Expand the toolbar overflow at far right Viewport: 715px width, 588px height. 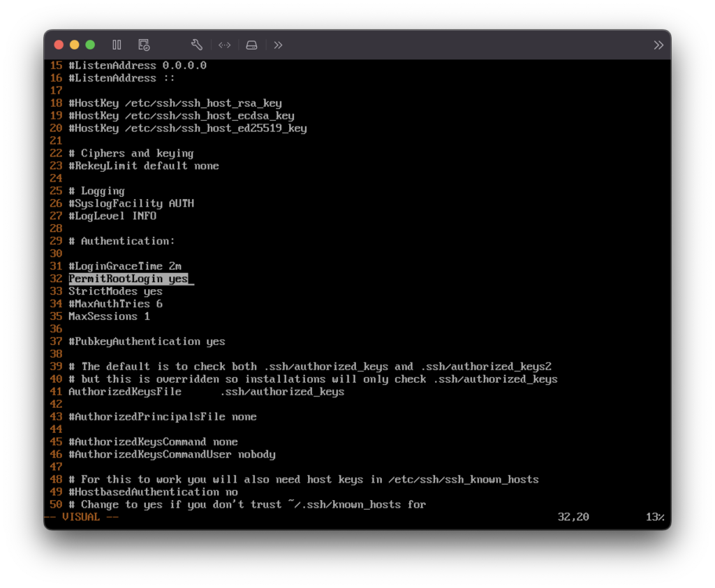(x=658, y=45)
